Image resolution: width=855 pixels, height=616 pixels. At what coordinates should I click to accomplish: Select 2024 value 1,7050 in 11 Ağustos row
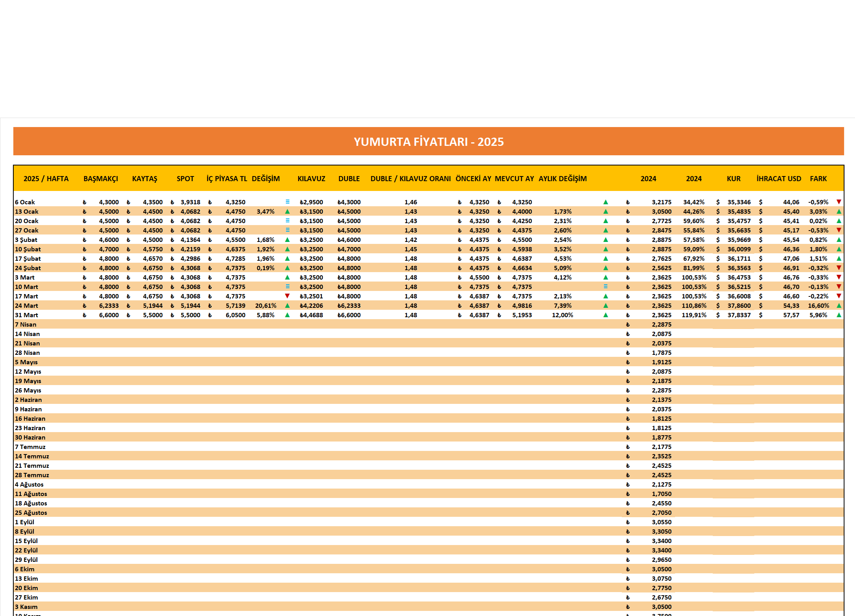pos(662,494)
